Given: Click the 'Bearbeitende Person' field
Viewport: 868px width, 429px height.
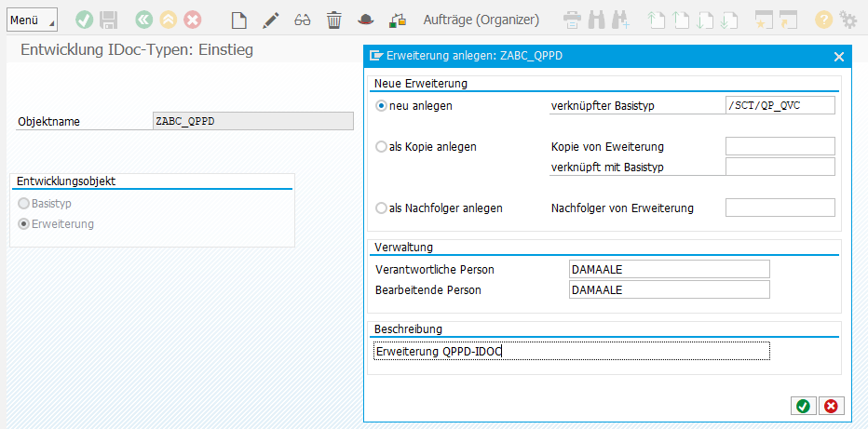Looking at the screenshot, I should click(669, 289).
